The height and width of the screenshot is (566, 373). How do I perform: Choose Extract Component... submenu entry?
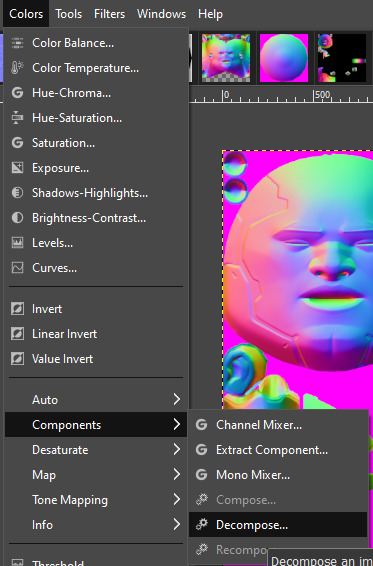coord(278,450)
